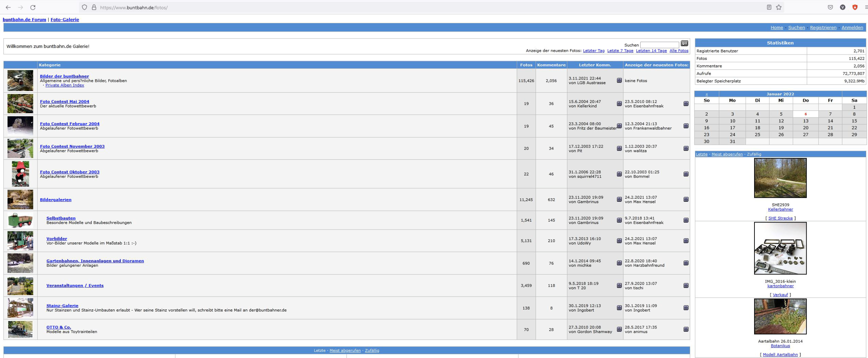Image resolution: width=868 pixels, height=358 pixels.
Task: Bookmark this page with star icon
Action: tap(779, 7)
